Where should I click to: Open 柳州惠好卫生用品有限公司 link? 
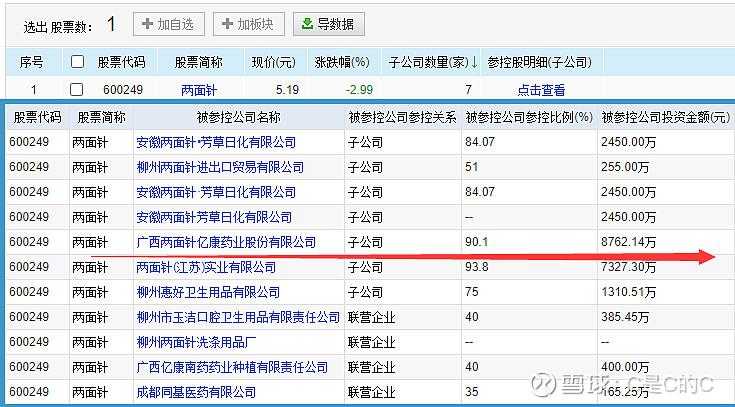(x=208, y=292)
